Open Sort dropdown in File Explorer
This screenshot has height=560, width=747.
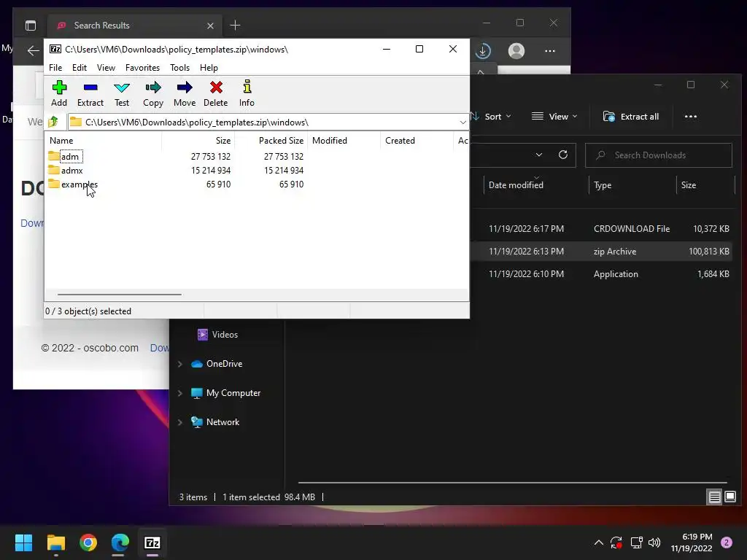[492, 117]
